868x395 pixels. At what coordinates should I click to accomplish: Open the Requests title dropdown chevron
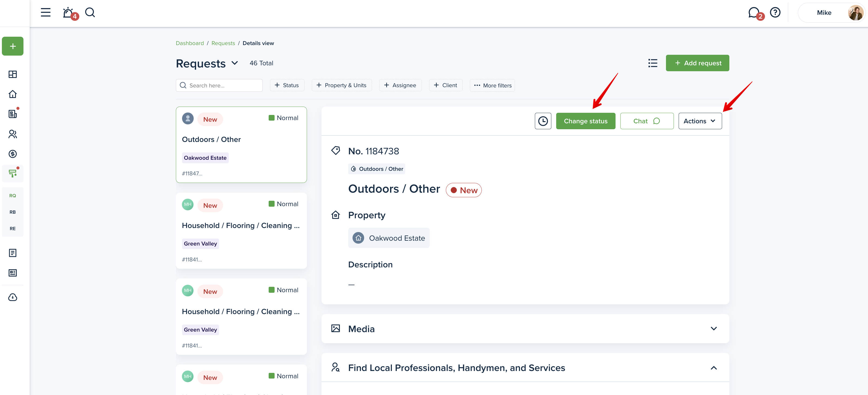point(235,63)
